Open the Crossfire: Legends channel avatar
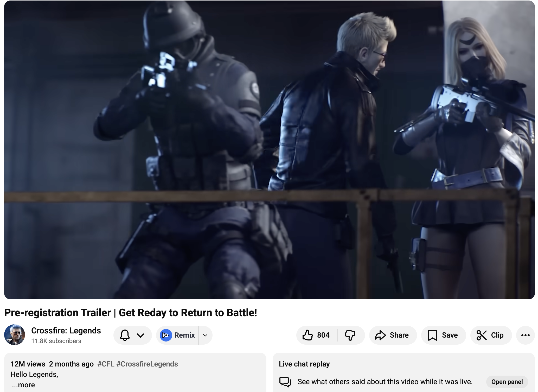 pyautogui.click(x=15, y=335)
